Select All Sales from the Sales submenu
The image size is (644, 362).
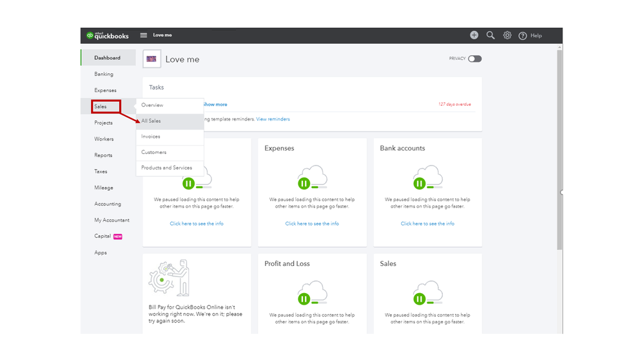(x=151, y=121)
